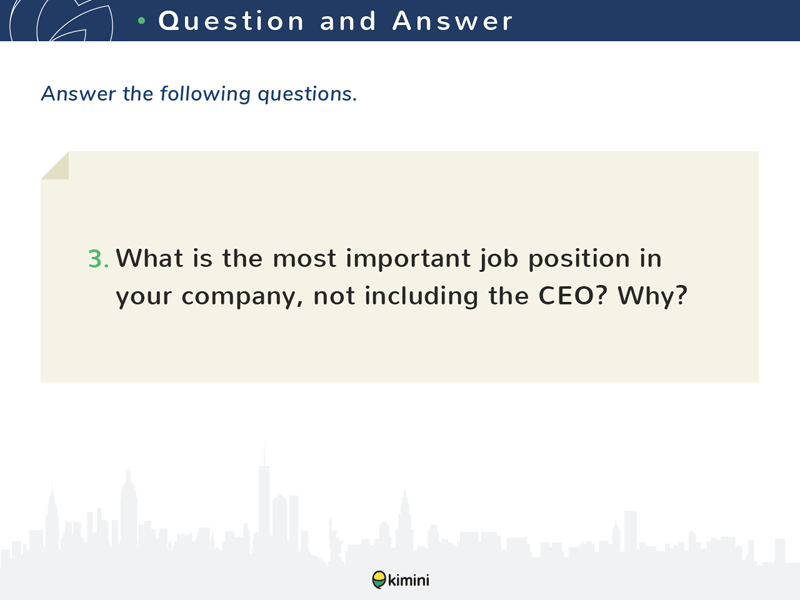Select the "Question and Answer" header title

(x=335, y=21)
